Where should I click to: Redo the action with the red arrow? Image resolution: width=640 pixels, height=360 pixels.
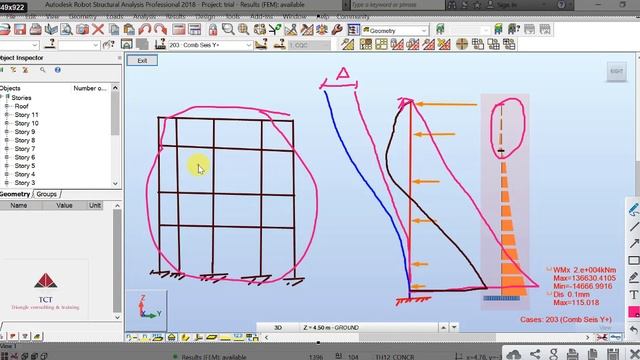[160, 29]
